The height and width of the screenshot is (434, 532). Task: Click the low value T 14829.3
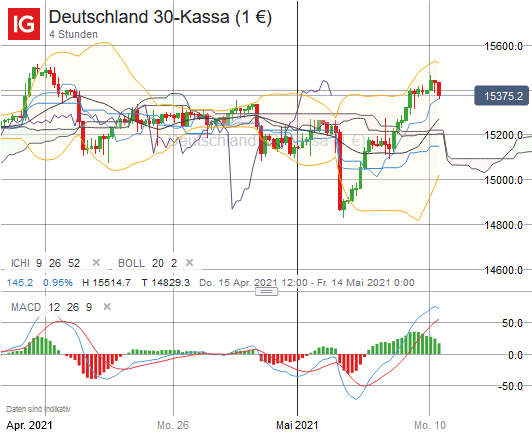point(166,282)
